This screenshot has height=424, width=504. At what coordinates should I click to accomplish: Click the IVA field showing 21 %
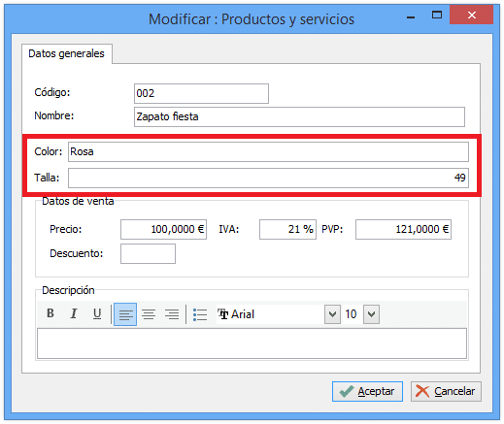[x=287, y=230]
